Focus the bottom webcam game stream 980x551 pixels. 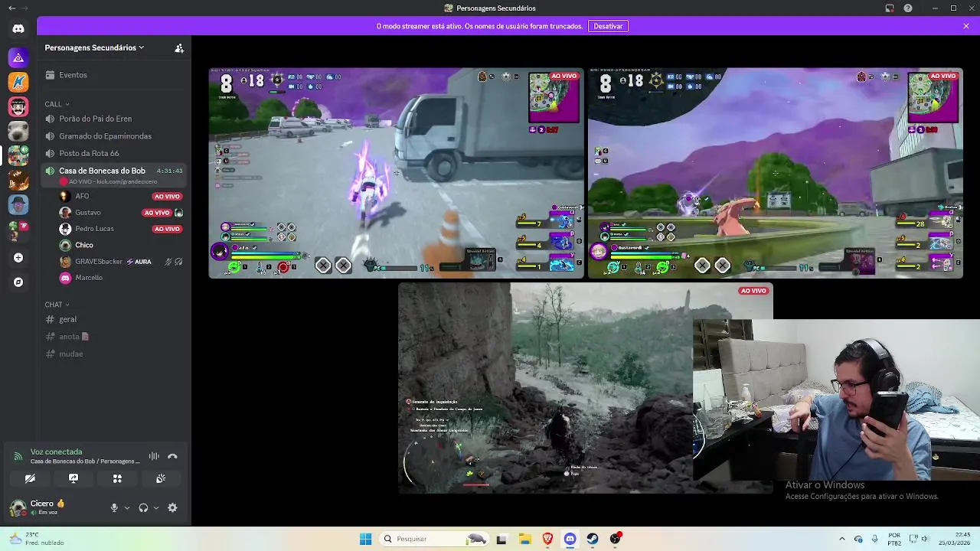click(586, 388)
